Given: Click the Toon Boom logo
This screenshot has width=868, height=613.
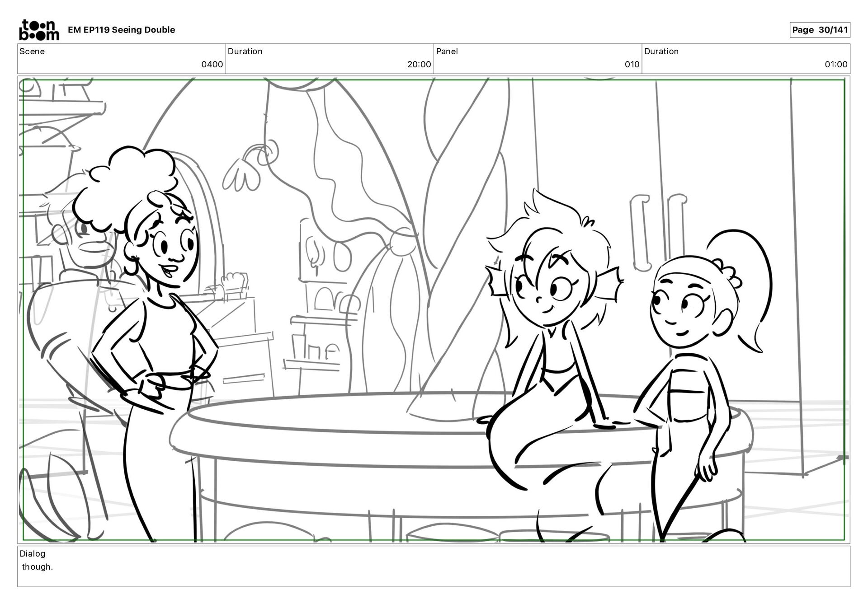Looking at the screenshot, I should (39, 30).
